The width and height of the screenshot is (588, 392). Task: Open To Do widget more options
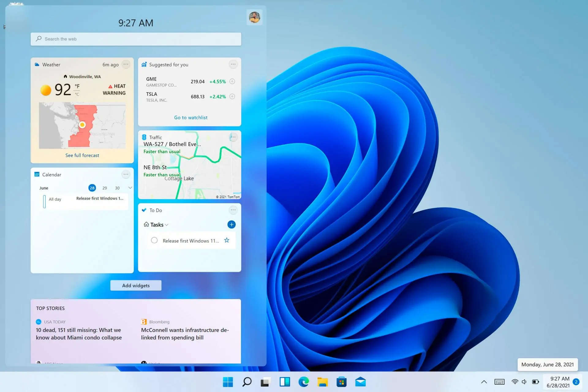click(233, 210)
